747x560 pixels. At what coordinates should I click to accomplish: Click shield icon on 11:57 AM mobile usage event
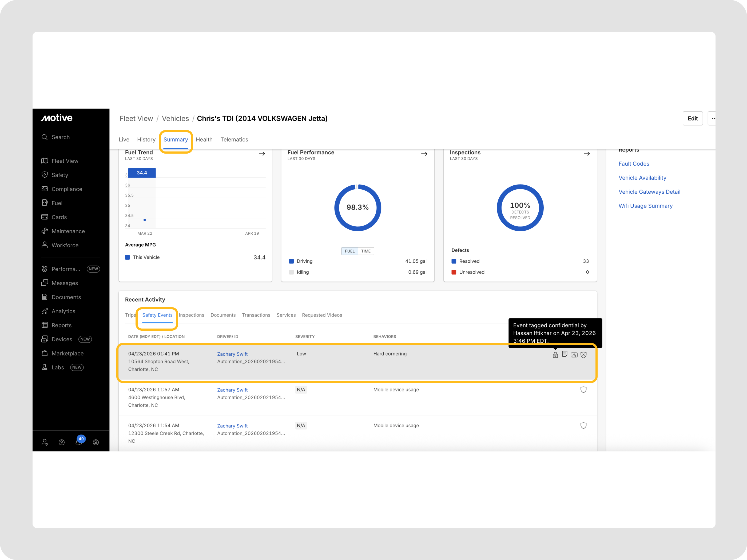click(583, 390)
